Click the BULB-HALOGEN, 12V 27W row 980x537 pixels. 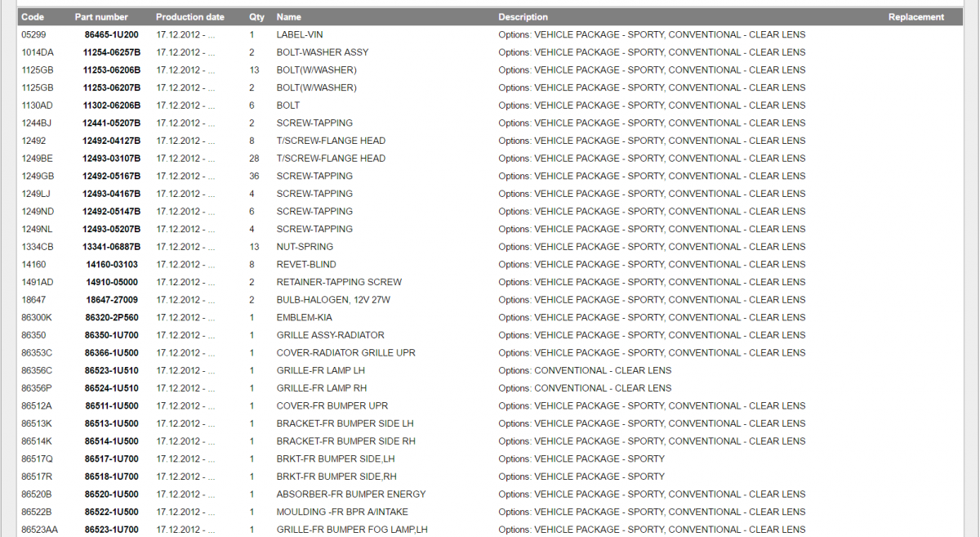click(x=490, y=300)
